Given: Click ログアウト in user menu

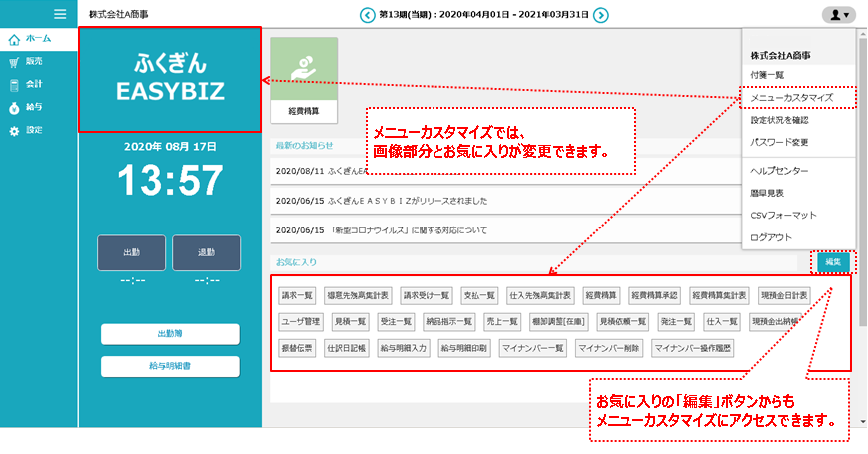Looking at the screenshot, I should tap(771, 237).
